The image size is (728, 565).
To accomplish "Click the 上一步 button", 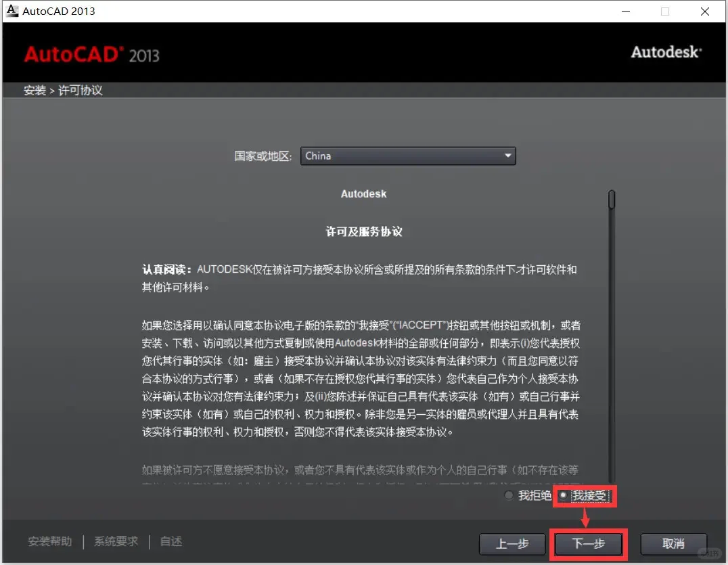I will click(512, 544).
